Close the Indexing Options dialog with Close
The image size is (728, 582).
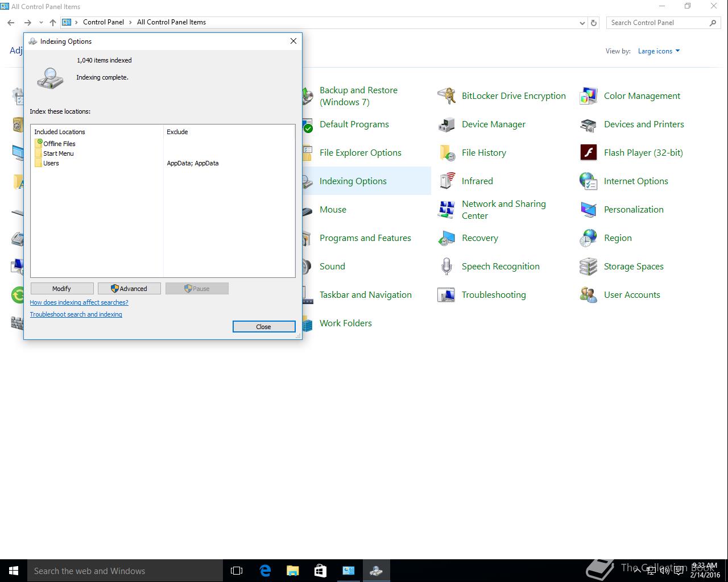(x=264, y=327)
